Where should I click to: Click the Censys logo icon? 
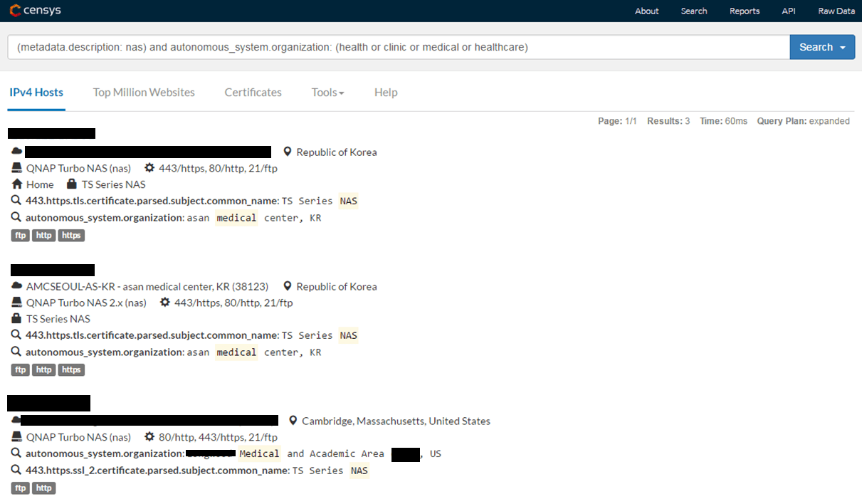pos(15,11)
